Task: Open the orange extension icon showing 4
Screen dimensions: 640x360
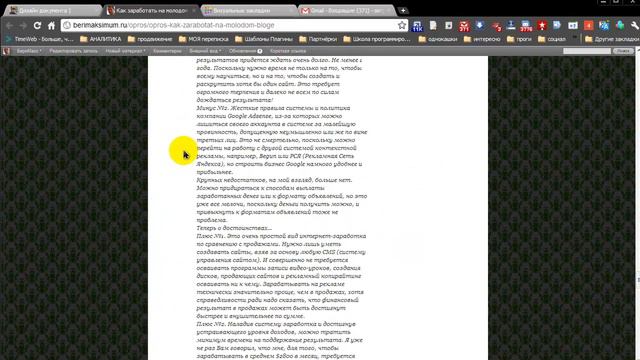Action: click(589, 26)
